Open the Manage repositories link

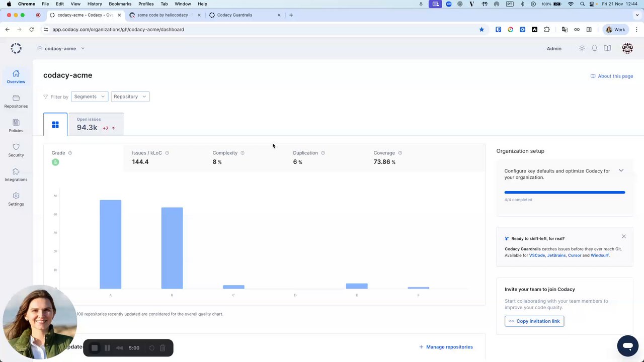446,347
